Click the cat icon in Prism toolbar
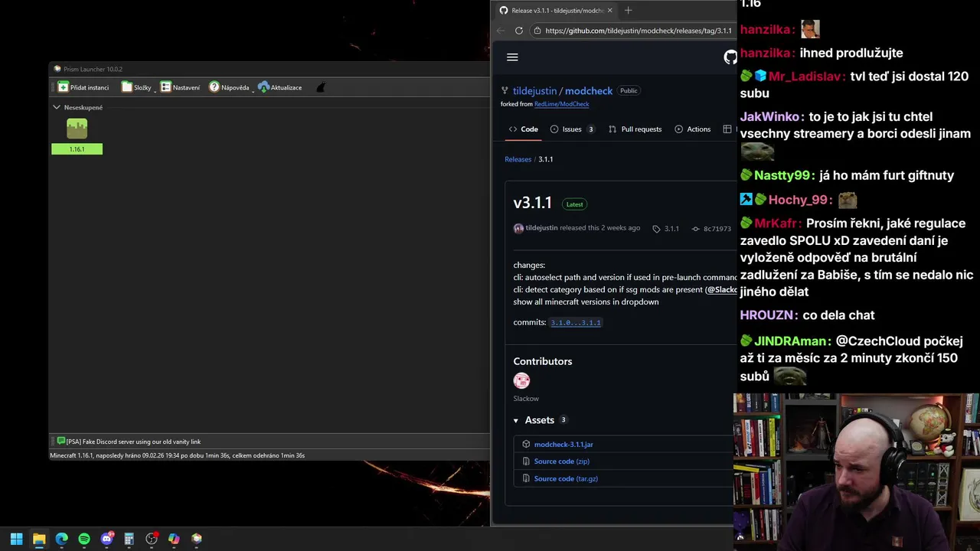 click(321, 87)
